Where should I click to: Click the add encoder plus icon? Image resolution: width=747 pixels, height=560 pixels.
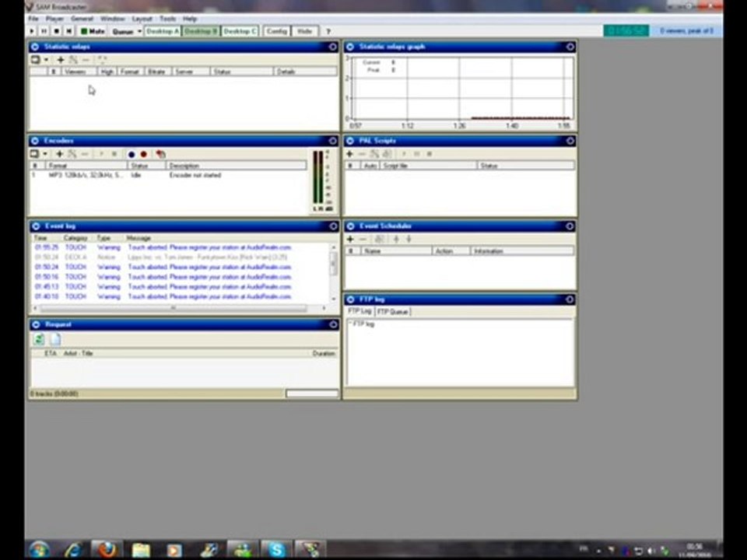click(60, 154)
